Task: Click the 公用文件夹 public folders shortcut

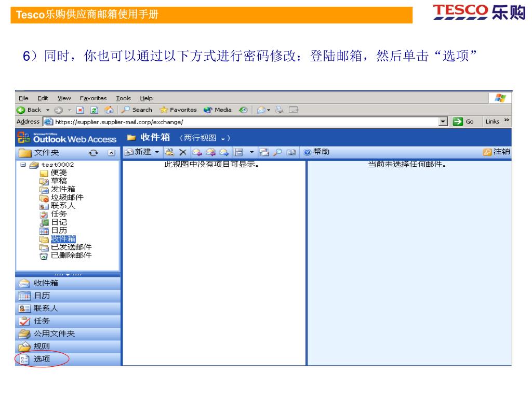Action: (68, 334)
